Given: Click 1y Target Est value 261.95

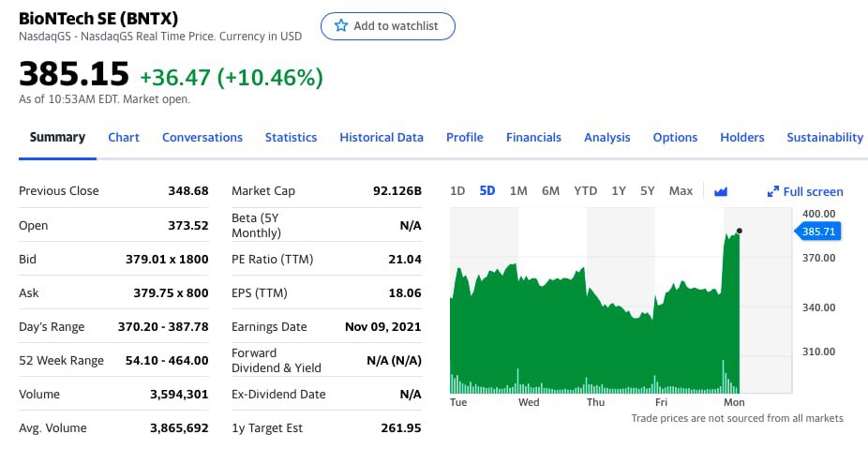Looking at the screenshot, I should pos(401,428).
